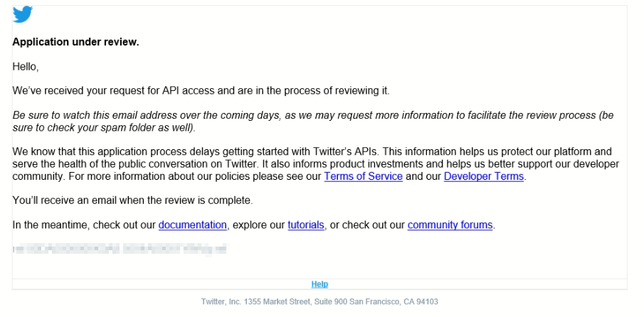Click the 'Hello,' greeting text

[x=26, y=66]
